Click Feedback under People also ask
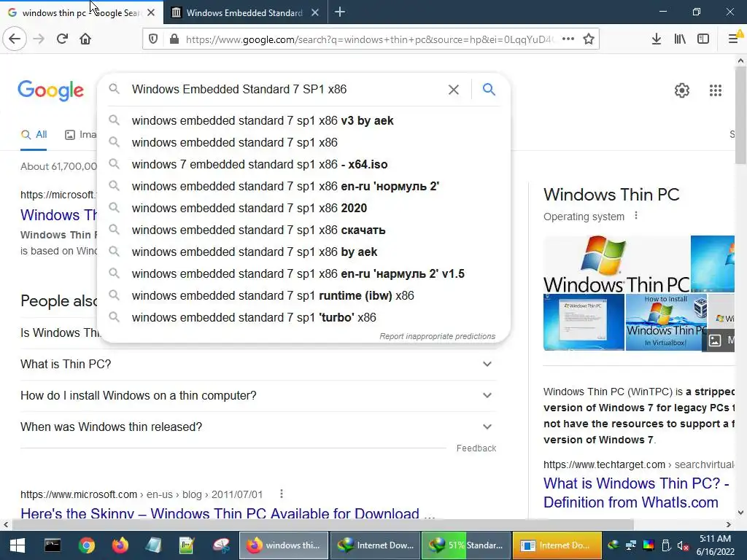Screen dimensions: 747x560 coord(476,448)
